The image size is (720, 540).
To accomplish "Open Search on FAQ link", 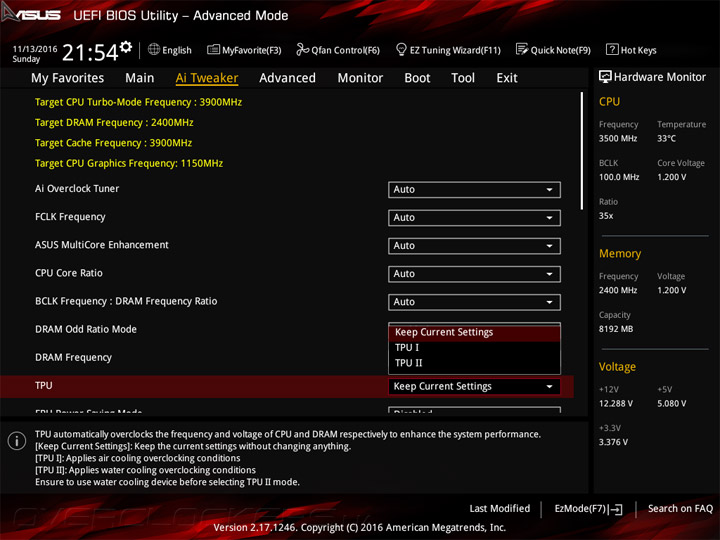I will tap(680, 508).
